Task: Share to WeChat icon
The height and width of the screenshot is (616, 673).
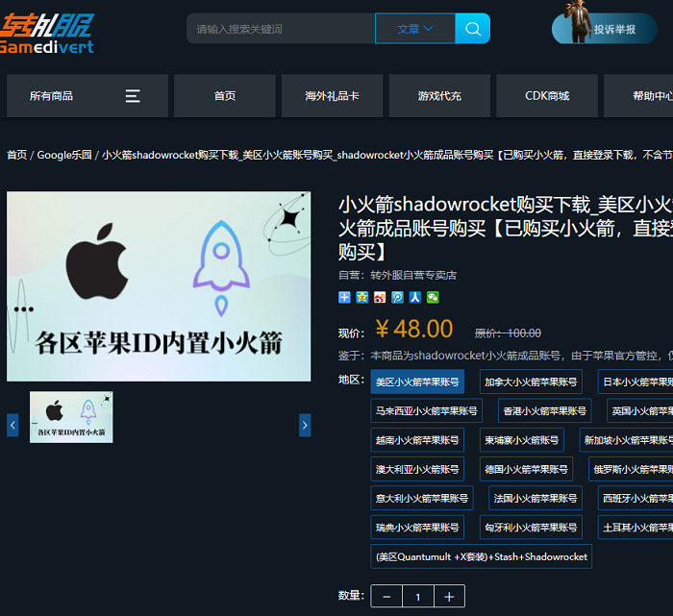Action: point(433,297)
